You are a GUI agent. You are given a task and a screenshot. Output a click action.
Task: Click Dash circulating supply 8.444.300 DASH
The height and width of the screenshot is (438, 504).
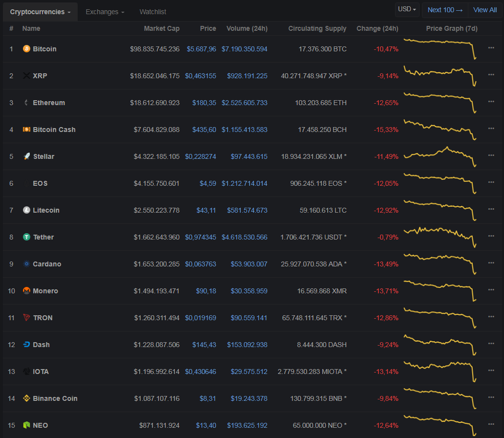322,345
